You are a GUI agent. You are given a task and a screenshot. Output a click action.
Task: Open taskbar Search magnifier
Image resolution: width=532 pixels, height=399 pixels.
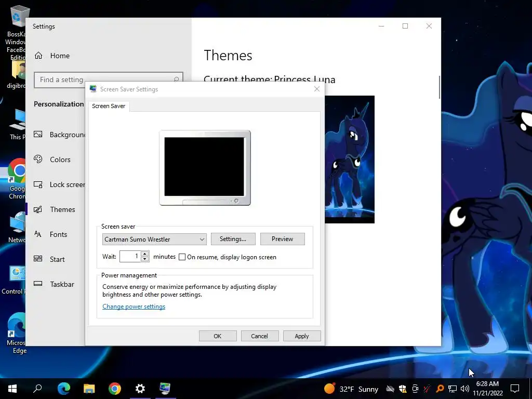37,389
